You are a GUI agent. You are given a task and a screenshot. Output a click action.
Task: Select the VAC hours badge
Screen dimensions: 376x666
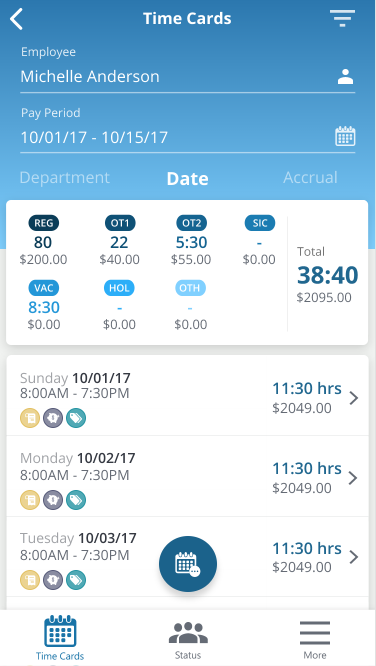pos(44,288)
